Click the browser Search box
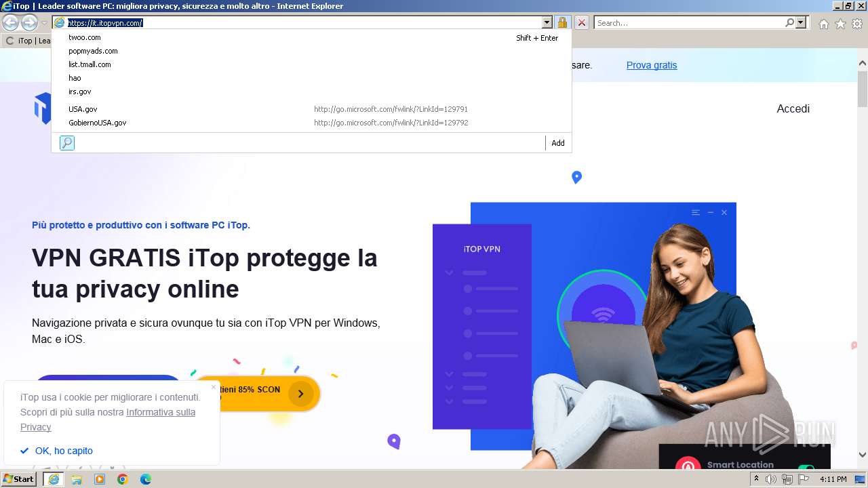This screenshot has width=868, height=488. point(689,23)
